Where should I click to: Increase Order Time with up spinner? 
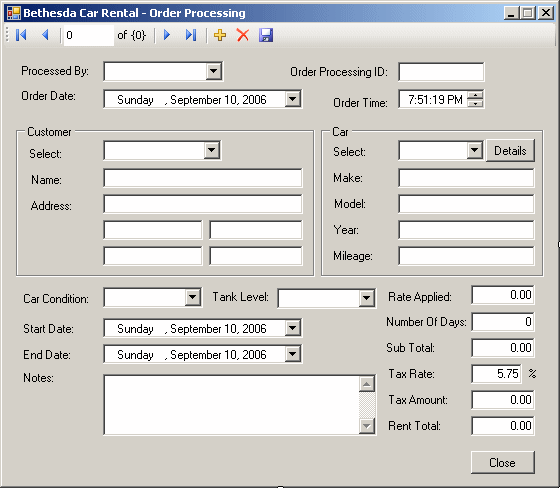coord(475,95)
